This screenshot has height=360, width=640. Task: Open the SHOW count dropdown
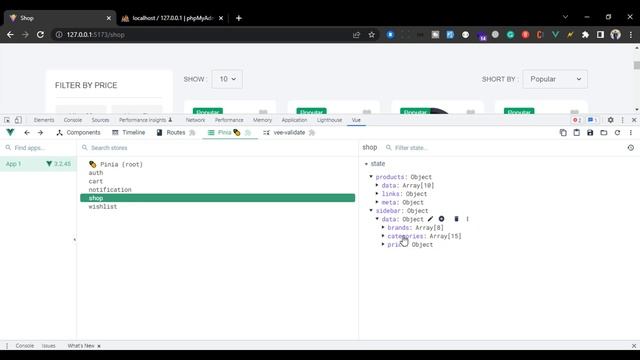pos(227,79)
